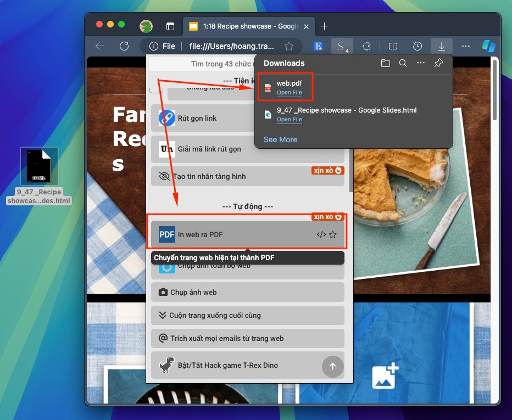Click the scroll-to-top arrow button in popup

[x=333, y=367]
